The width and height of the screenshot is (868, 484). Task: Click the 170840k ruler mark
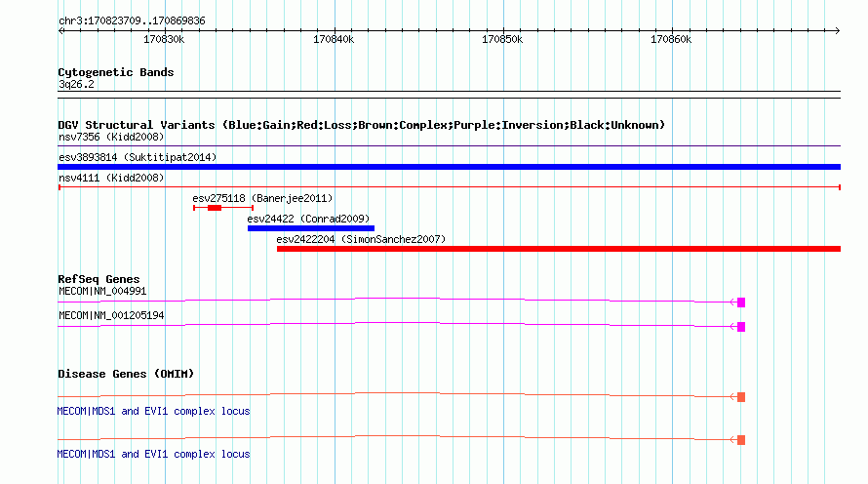(334, 39)
